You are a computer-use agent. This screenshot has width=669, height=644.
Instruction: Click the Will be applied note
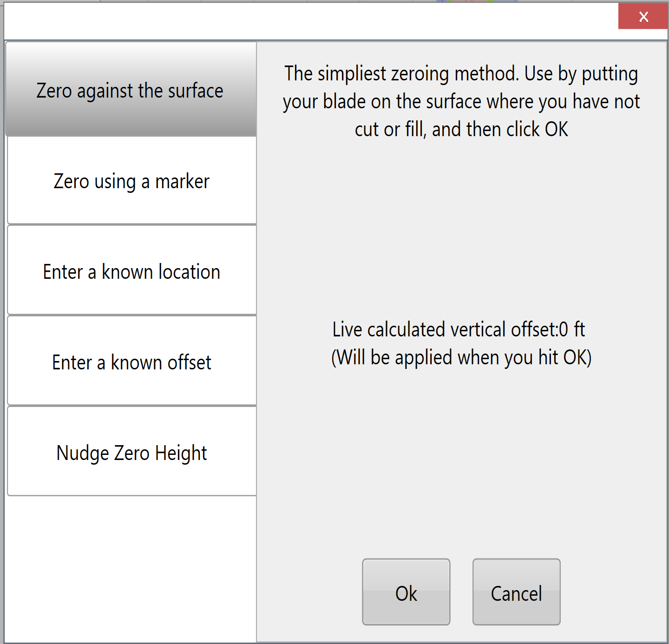(x=461, y=357)
